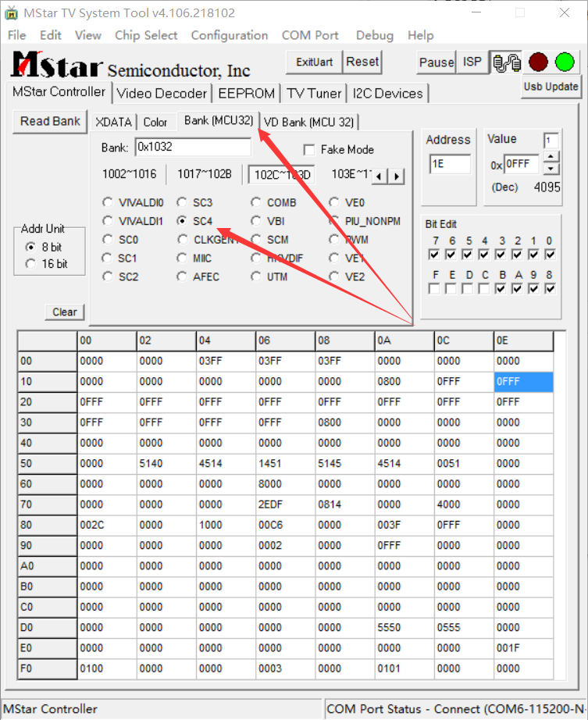Click the green indicator light

tap(565, 62)
